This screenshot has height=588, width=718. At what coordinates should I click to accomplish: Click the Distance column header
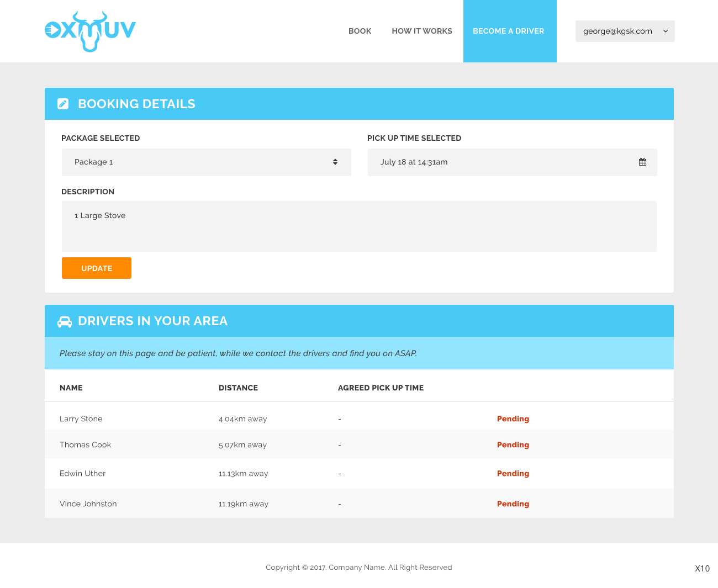(239, 388)
